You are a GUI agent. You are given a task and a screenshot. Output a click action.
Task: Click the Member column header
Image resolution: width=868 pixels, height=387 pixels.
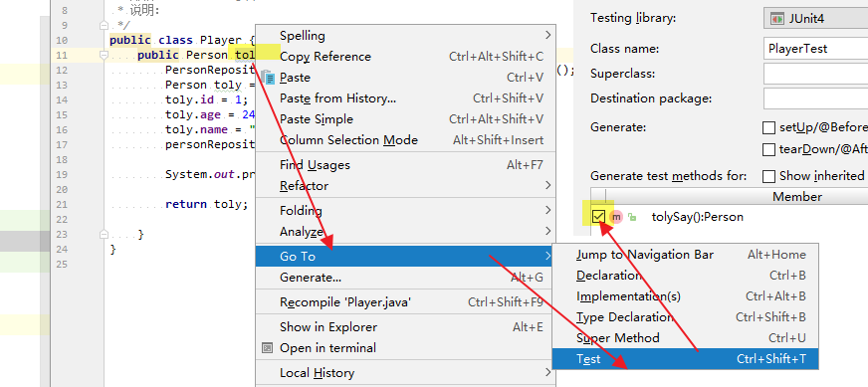[x=797, y=197]
